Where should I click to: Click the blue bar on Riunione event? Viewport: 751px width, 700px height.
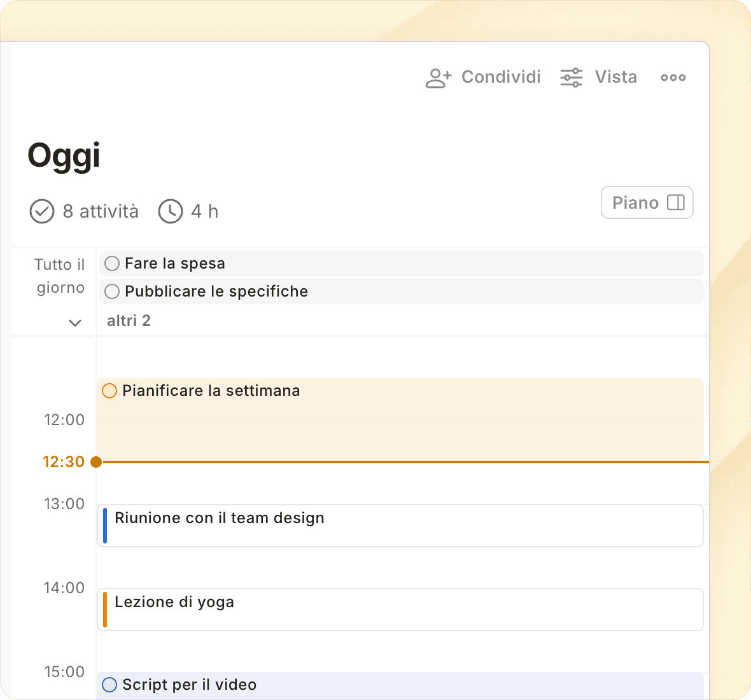105,526
